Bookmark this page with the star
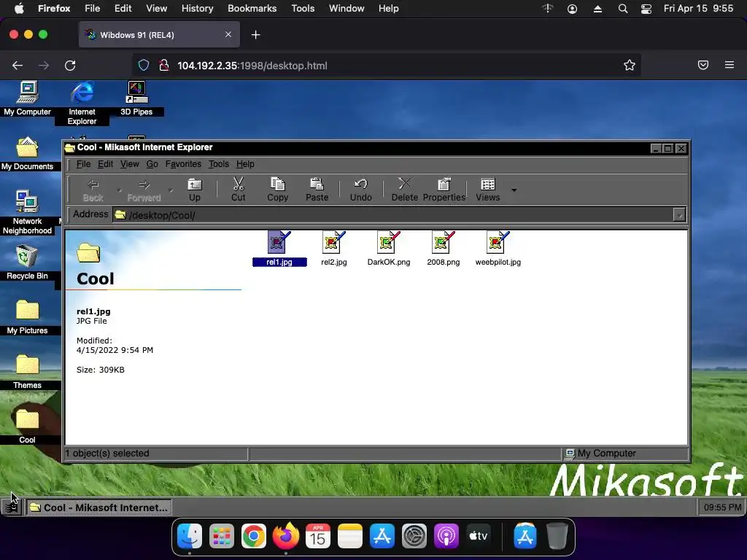Viewport: 747px width, 560px height. coord(630,65)
